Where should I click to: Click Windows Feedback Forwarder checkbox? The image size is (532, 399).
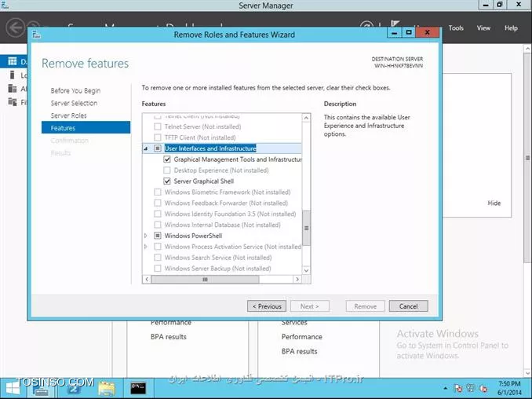[158, 203]
